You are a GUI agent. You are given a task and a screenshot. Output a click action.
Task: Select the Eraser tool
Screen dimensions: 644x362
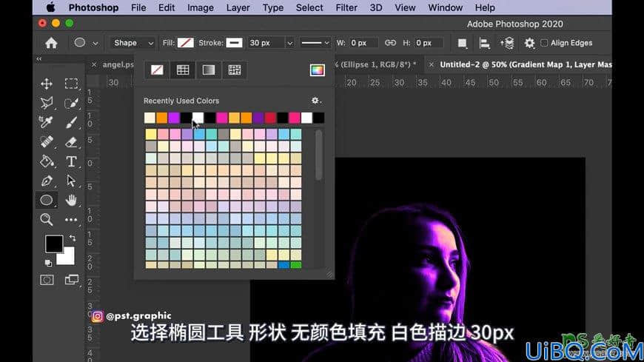(x=71, y=141)
